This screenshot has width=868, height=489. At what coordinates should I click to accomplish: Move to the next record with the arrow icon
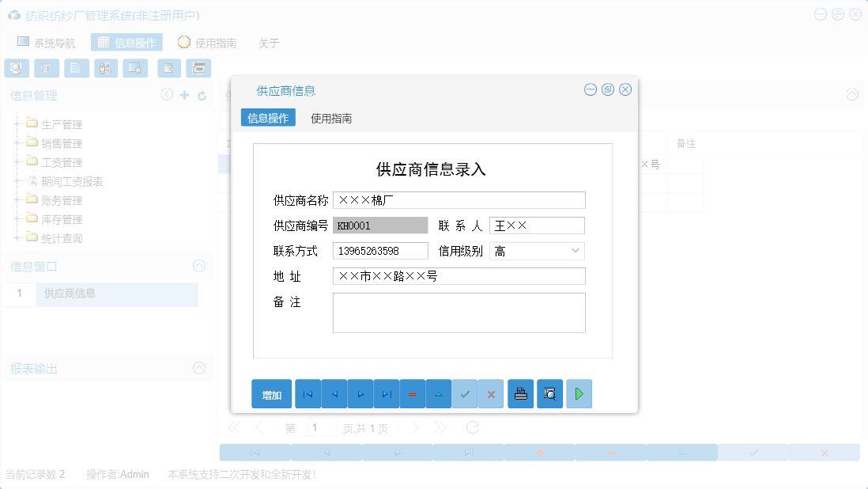point(360,393)
